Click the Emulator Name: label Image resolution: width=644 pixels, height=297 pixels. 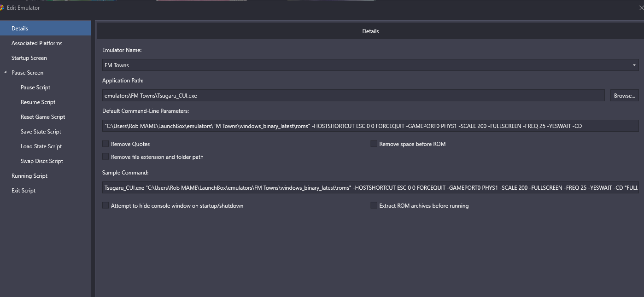tap(122, 50)
